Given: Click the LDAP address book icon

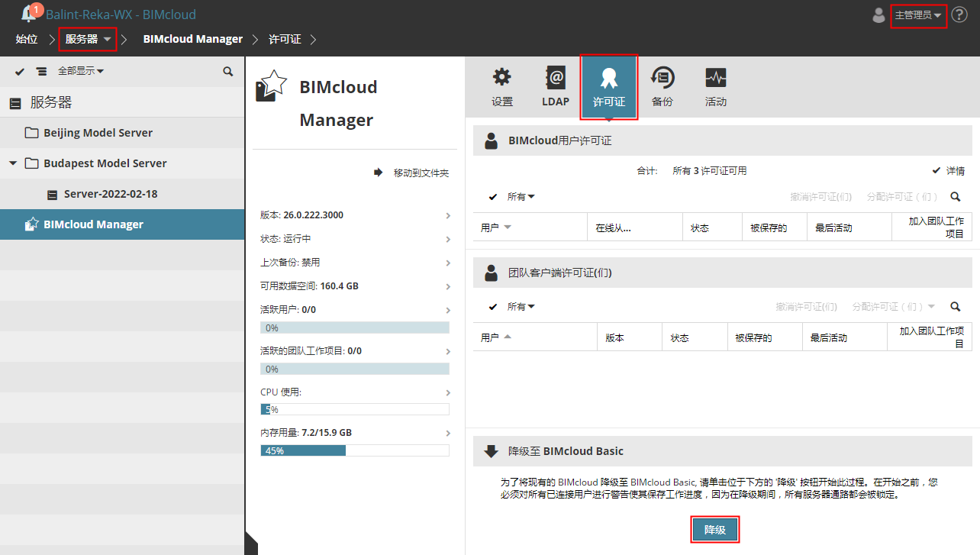Looking at the screenshot, I should 556,77.
